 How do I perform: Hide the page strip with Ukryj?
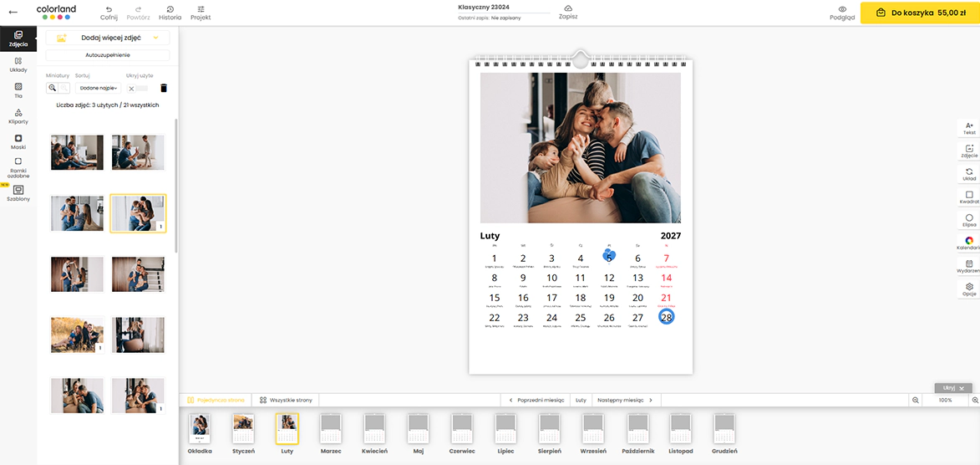tap(953, 388)
